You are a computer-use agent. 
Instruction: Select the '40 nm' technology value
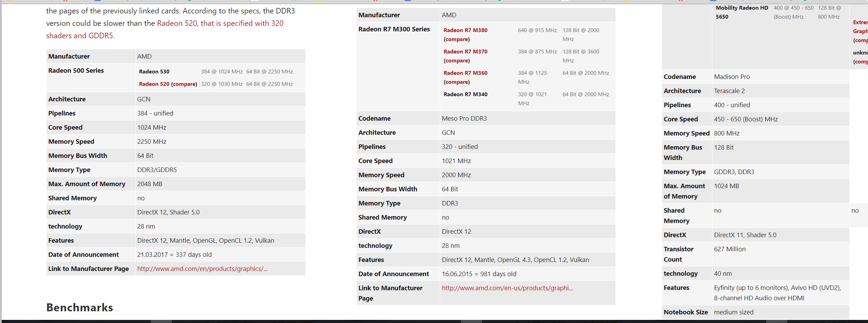723,274
